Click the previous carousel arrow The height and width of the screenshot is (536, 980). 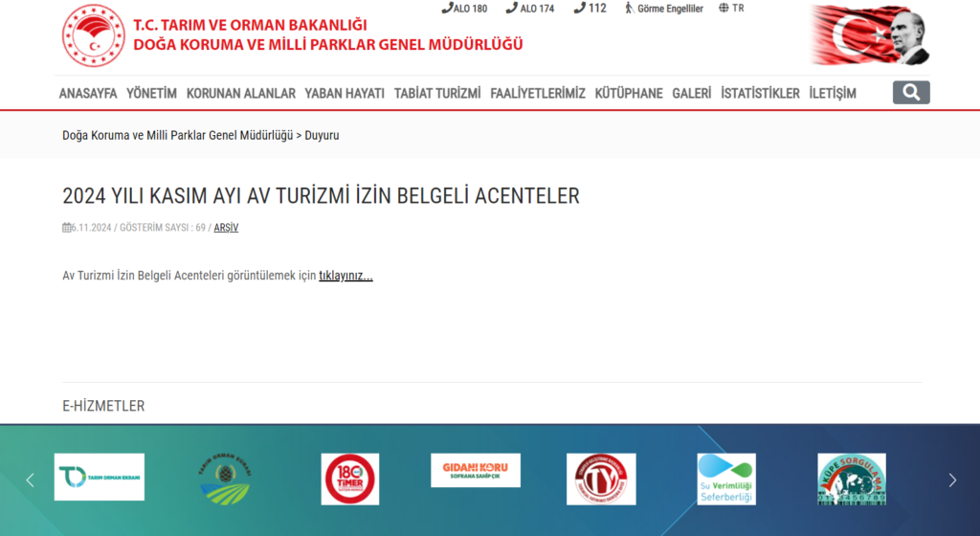tap(30, 480)
